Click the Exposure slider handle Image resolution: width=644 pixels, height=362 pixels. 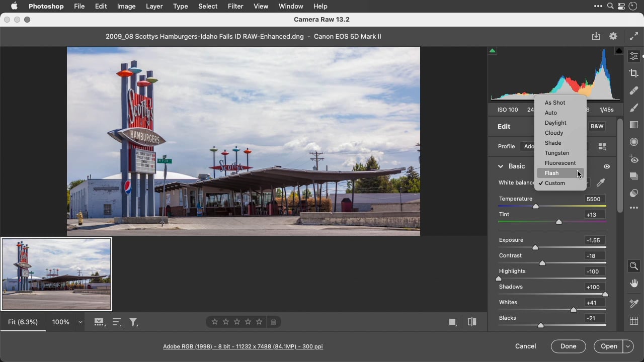tap(535, 247)
